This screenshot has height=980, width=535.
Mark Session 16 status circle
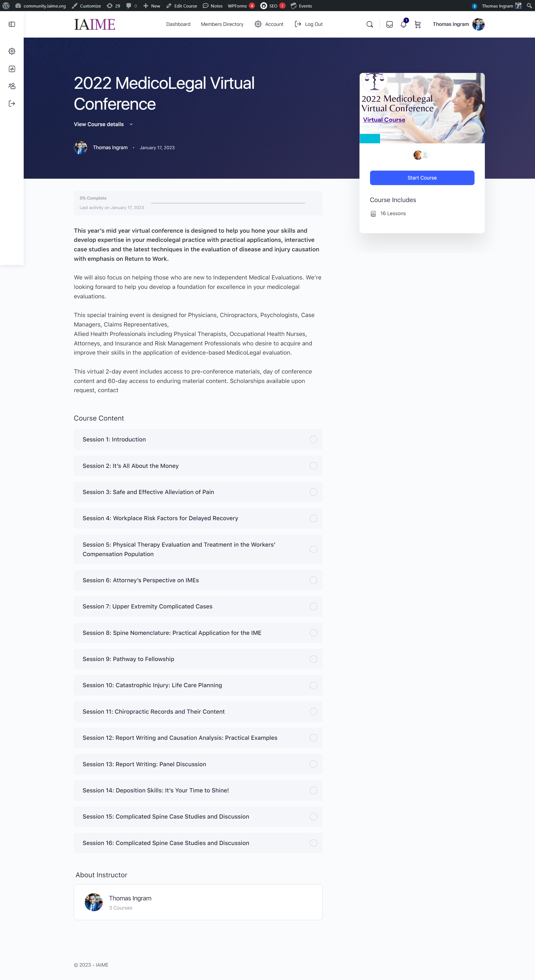coord(313,843)
